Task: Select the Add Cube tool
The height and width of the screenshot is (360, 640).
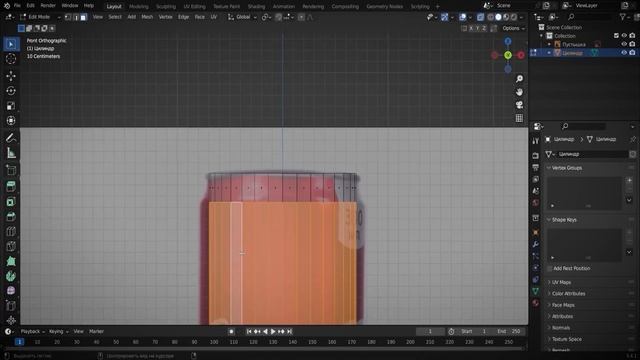Action: 11,170
